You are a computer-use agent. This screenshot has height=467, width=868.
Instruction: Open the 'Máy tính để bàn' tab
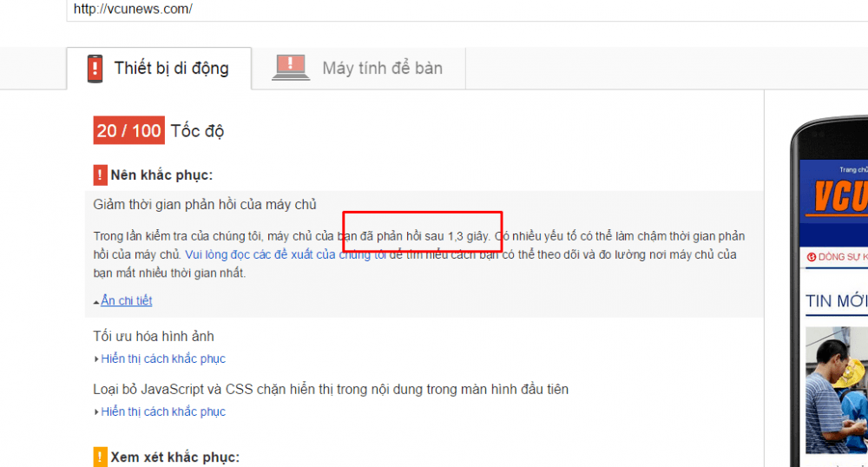pos(382,68)
